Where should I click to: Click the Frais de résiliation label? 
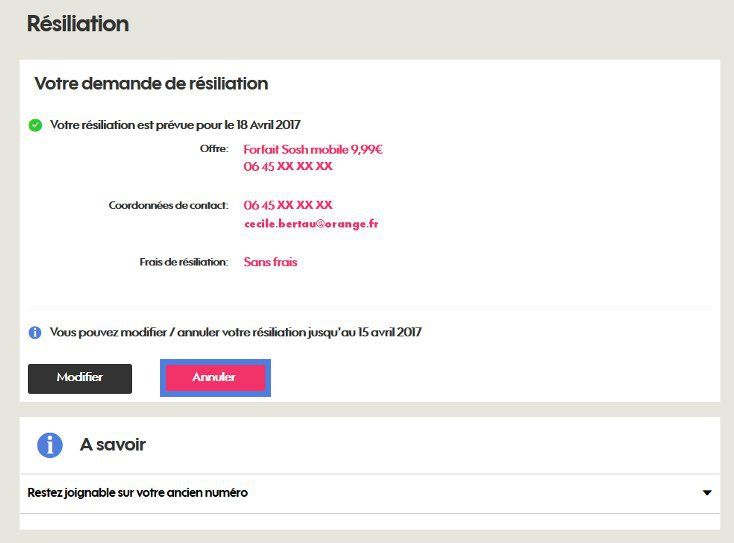[184, 262]
